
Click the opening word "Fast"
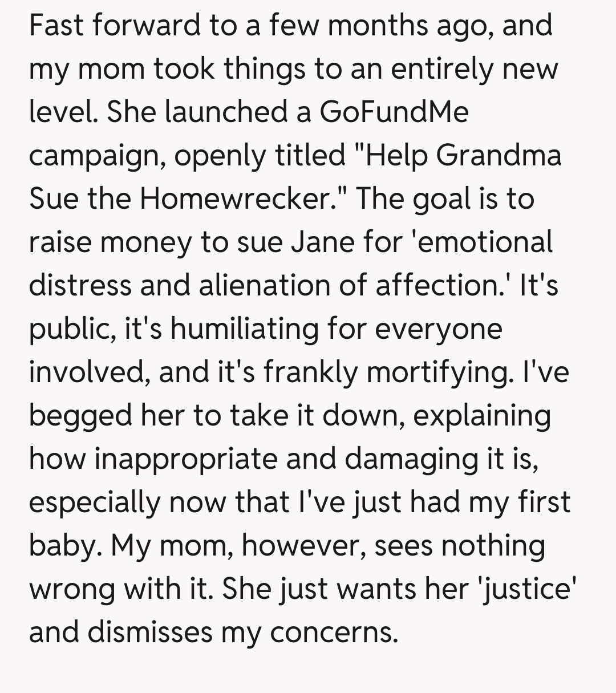55,25
